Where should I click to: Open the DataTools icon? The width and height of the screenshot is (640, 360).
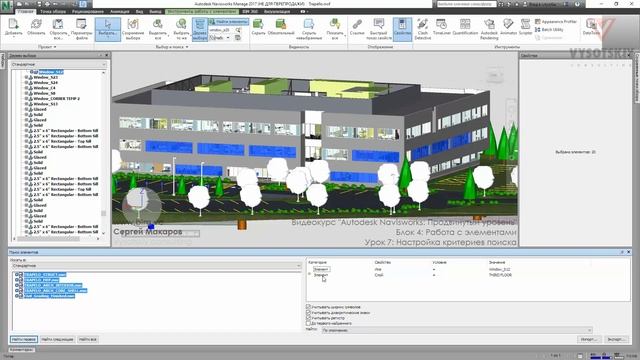click(591, 27)
